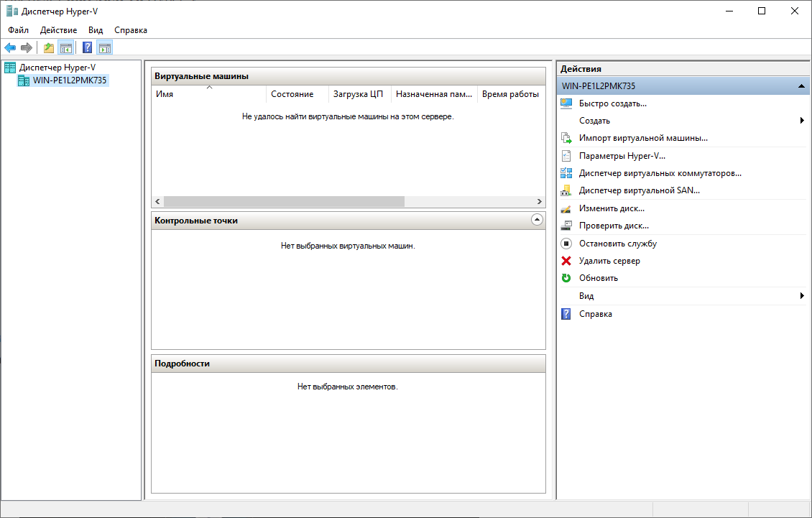Screen dimensions: 812x518
Task: Collapse the WIN-PE1L2PMK735 actions section arrow
Action: click(801, 86)
